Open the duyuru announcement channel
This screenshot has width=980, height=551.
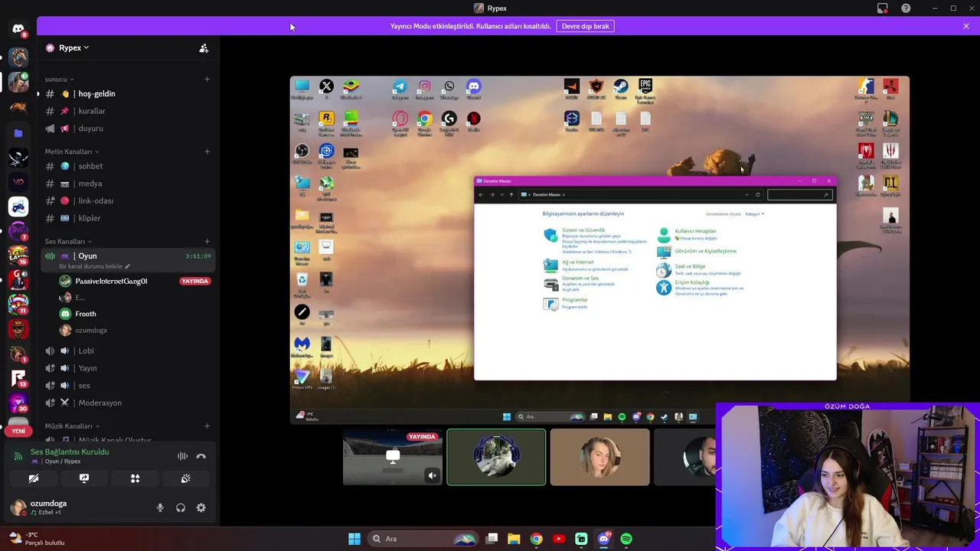[x=127, y=129]
